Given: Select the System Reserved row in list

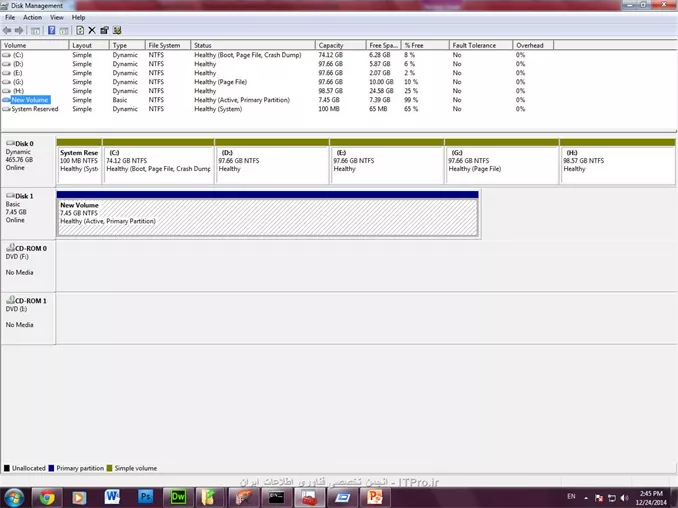Looking at the screenshot, I should pos(277,109).
